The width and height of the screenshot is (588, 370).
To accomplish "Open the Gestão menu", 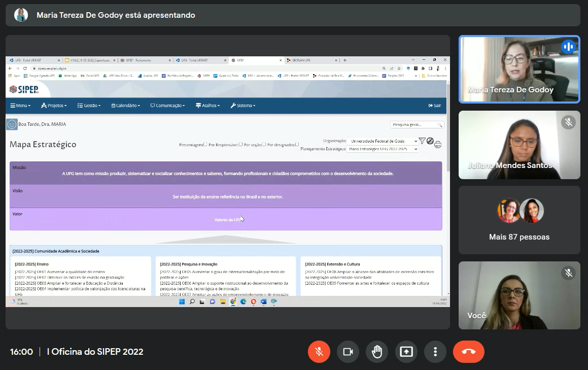I will [x=89, y=106].
